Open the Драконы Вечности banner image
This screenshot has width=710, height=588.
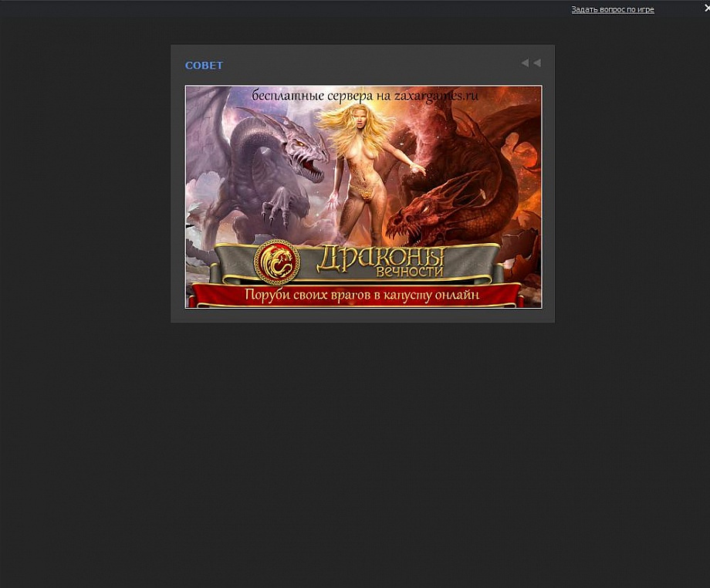click(x=363, y=197)
